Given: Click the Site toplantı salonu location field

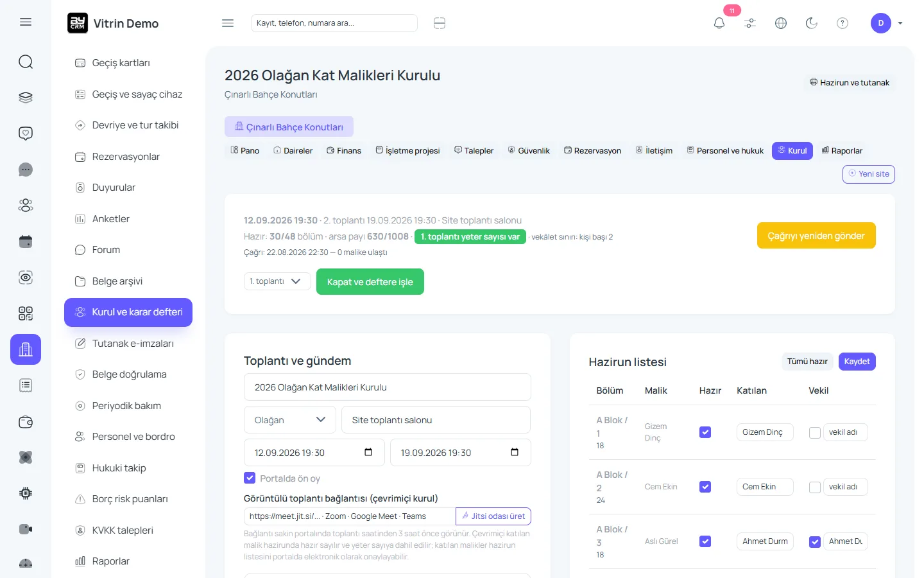Looking at the screenshot, I should [x=436, y=420].
